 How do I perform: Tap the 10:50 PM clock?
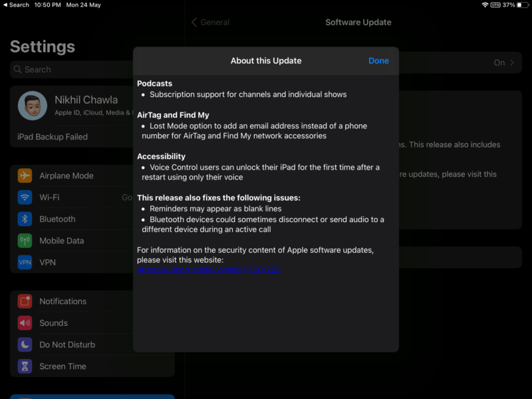[x=47, y=5]
